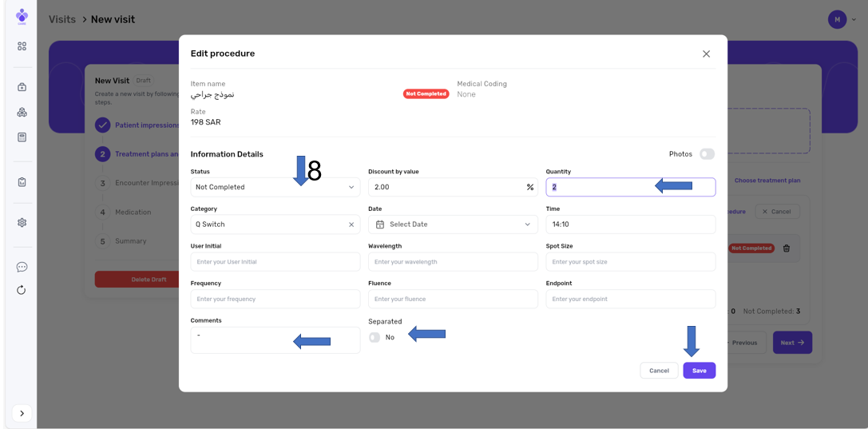This screenshot has width=868, height=429.
Task: Click the refresh history icon in sidebar
Action: (22, 290)
